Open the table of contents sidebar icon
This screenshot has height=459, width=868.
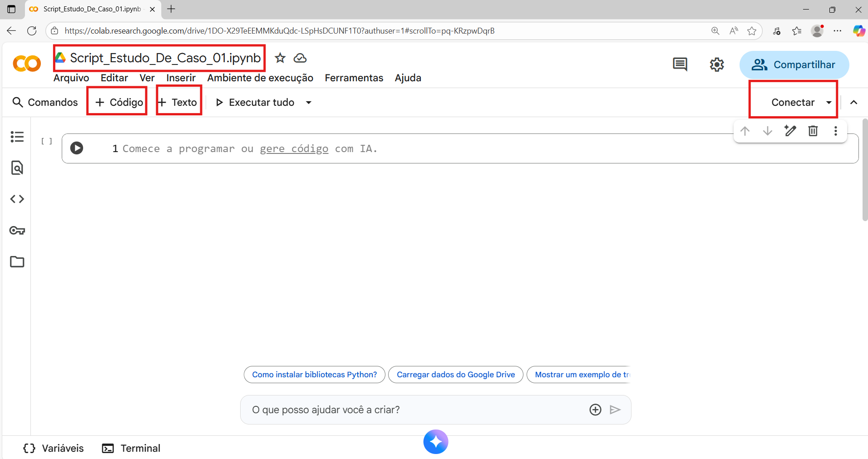click(17, 137)
